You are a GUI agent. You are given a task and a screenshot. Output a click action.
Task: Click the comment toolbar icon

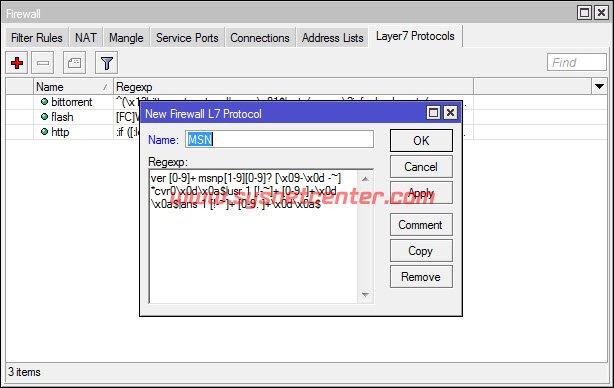(74, 63)
